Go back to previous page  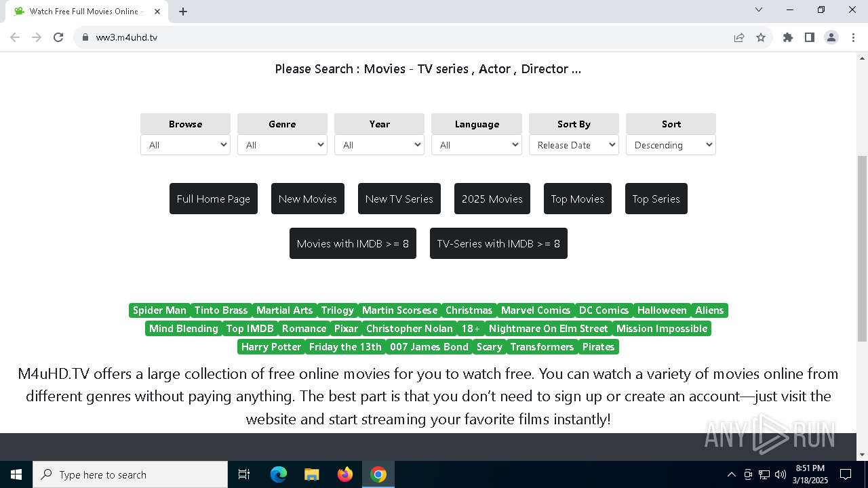click(x=15, y=37)
